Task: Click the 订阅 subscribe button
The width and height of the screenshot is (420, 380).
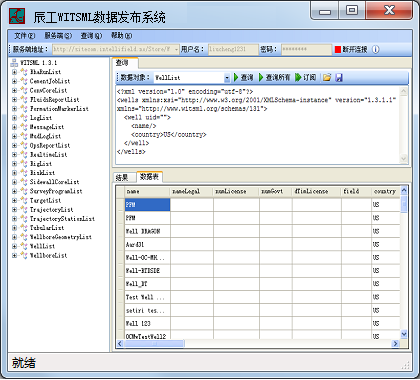Action: click(x=306, y=78)
